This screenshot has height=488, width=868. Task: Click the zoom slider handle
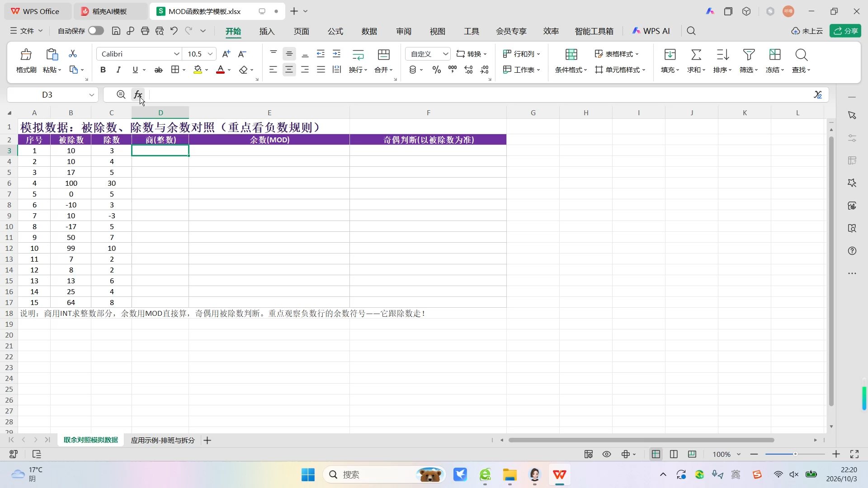coord(795,454)
